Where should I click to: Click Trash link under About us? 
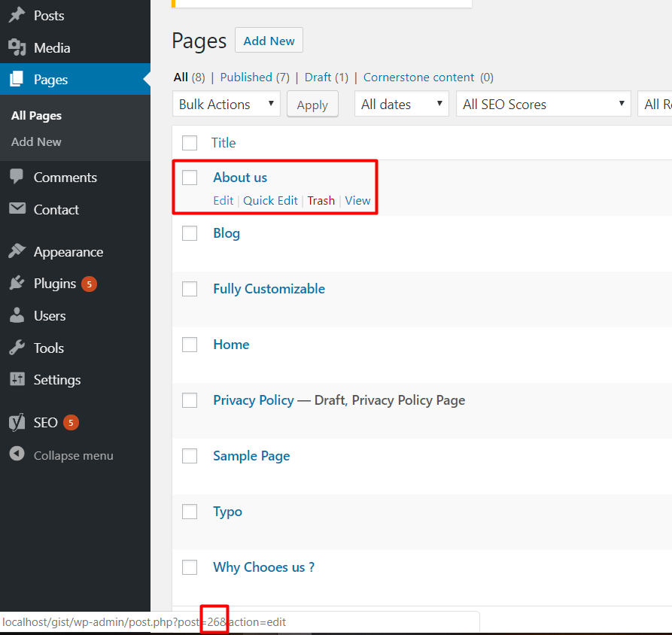click(321, 201)
